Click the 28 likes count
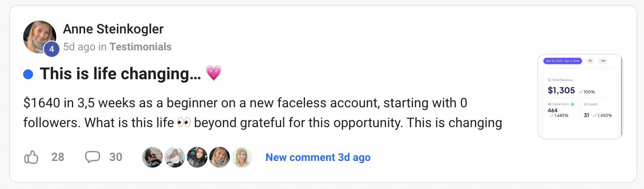 coord(58,157)
